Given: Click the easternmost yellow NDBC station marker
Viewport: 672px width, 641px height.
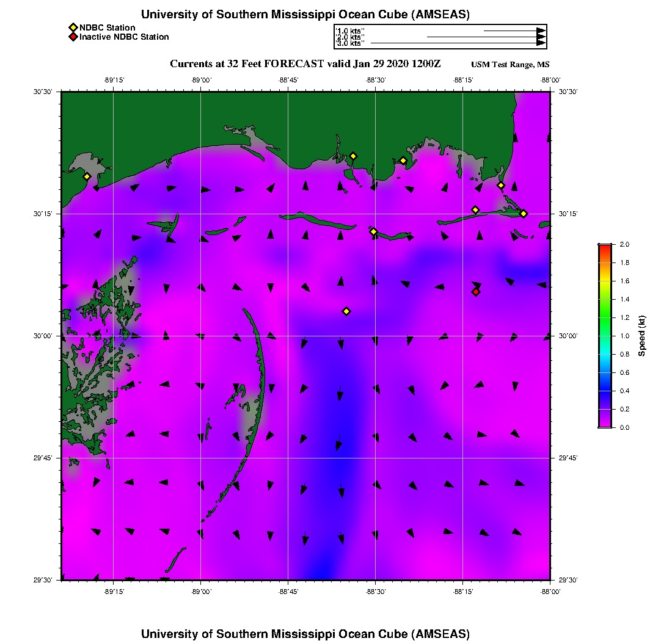Looking at the screenshot, I should coord(524,213).
